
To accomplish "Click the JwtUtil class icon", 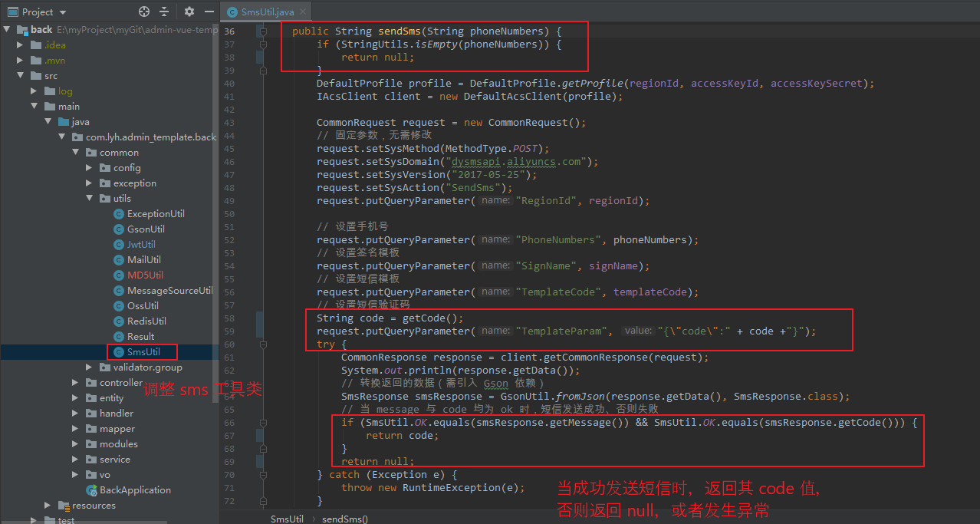I will 119,245.
